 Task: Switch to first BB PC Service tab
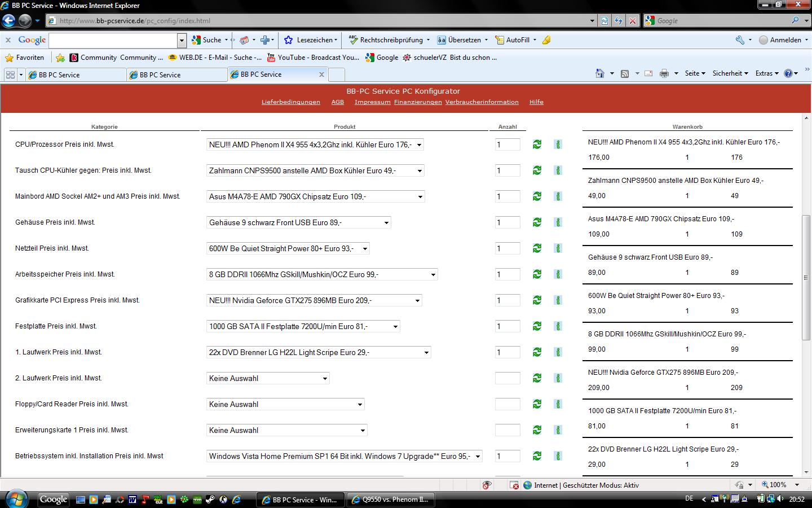[x=76, y=75]
